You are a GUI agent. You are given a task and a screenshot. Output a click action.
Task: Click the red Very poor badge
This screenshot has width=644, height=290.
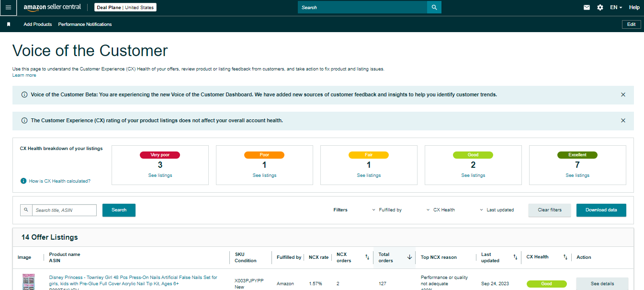[x=160, y=155]
